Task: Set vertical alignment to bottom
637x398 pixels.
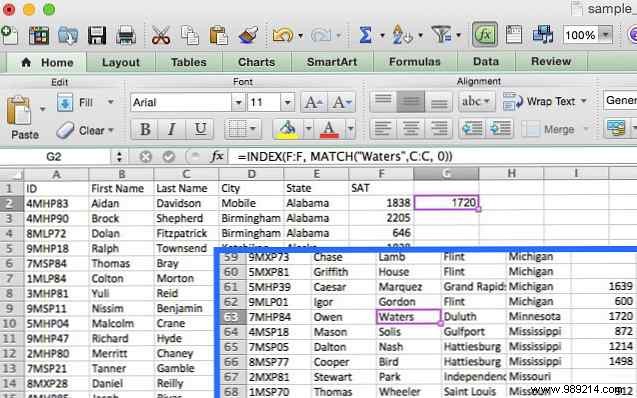Action: [x=439, y=102]
